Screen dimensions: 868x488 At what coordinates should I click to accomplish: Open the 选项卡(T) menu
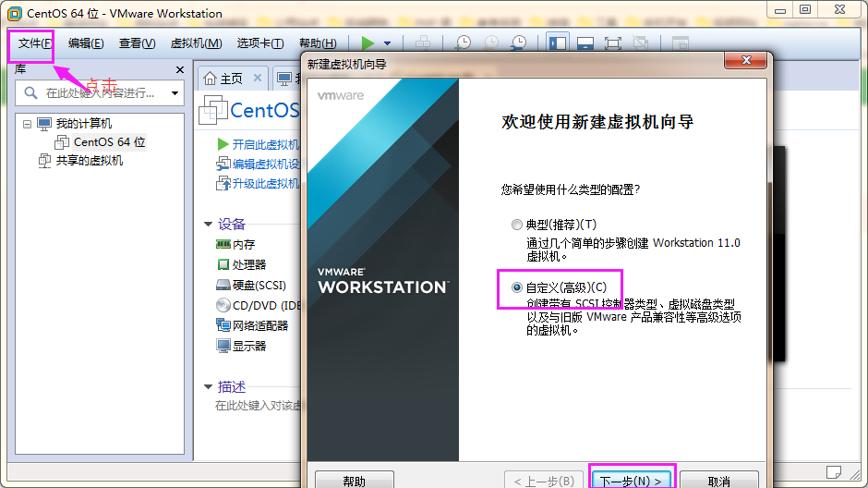coord(260,43)
